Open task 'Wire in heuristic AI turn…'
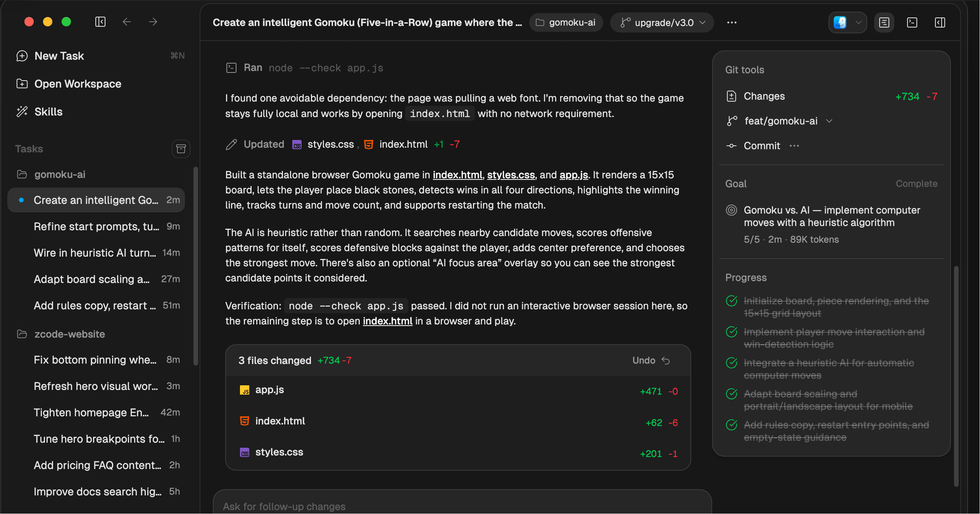The image size is (980, 514). 96,253
